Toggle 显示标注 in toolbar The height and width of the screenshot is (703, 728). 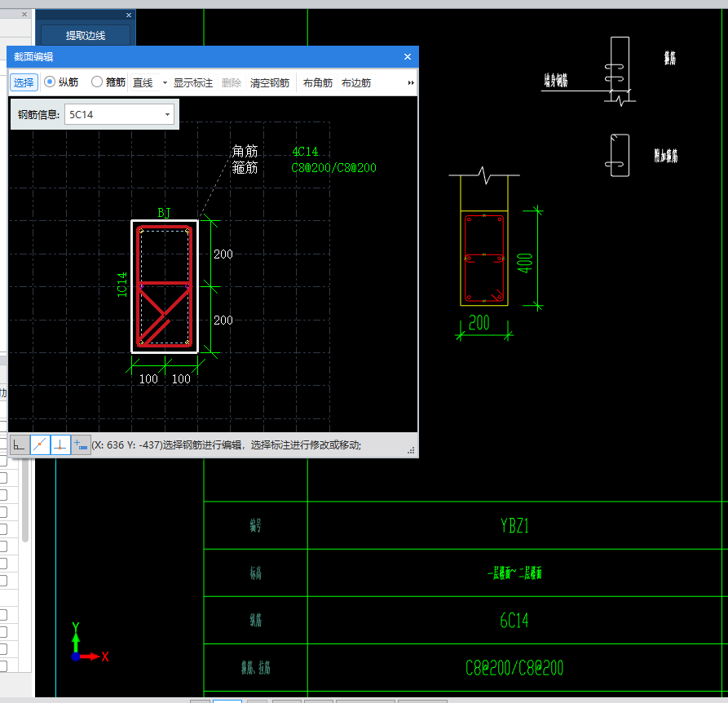click(193, 82)
